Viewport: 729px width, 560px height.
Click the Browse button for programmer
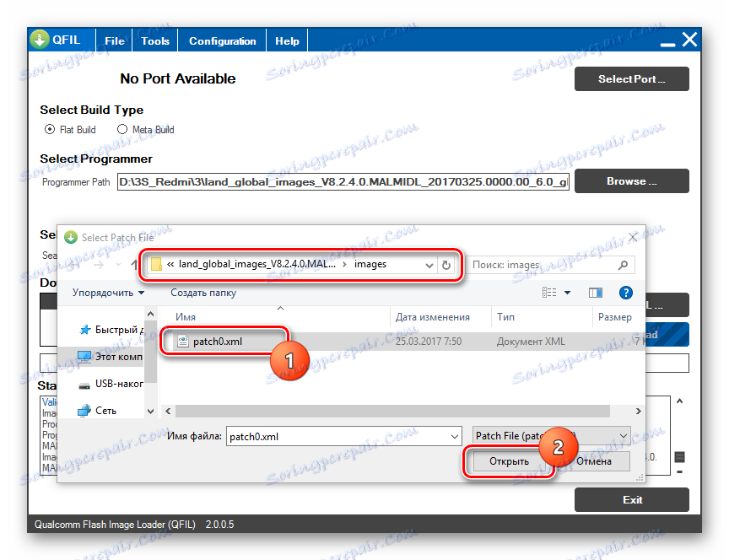[x=631, y=180]
